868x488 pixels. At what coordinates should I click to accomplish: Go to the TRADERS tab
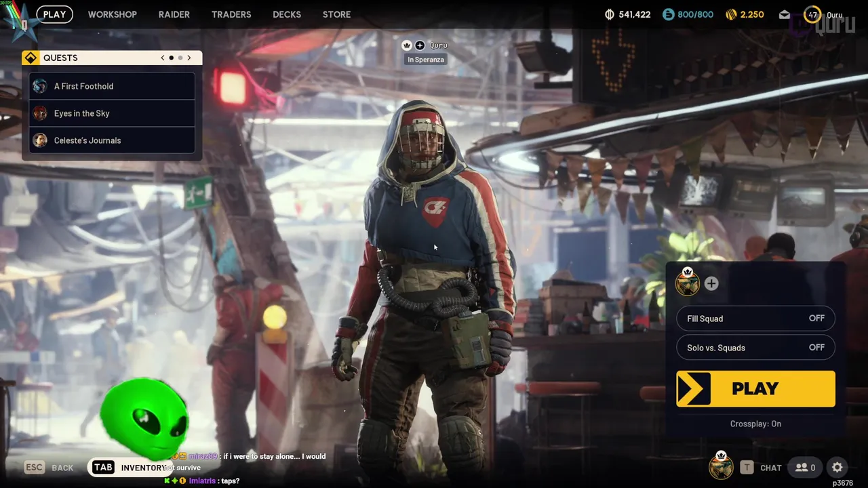click(231, 14)
